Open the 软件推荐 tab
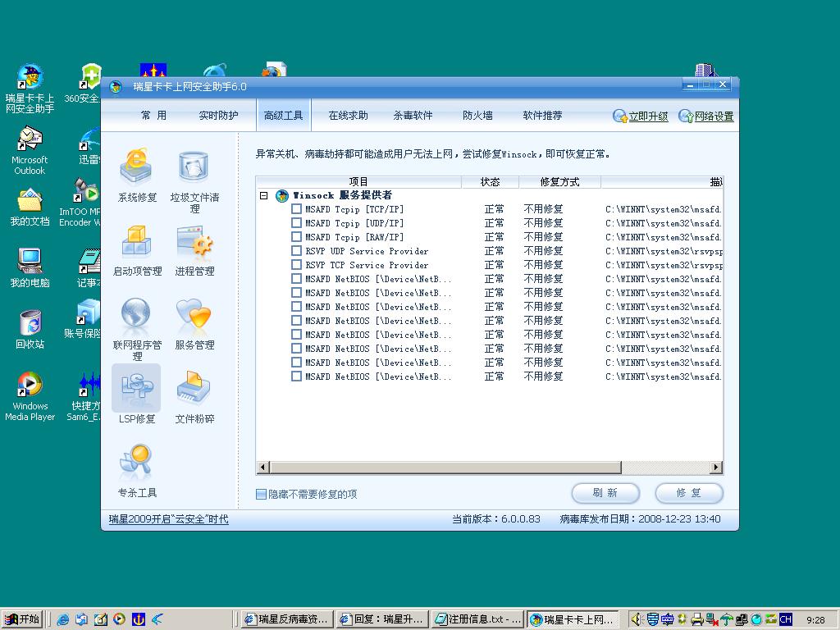The image size is (840, 630). click(543, 115)
